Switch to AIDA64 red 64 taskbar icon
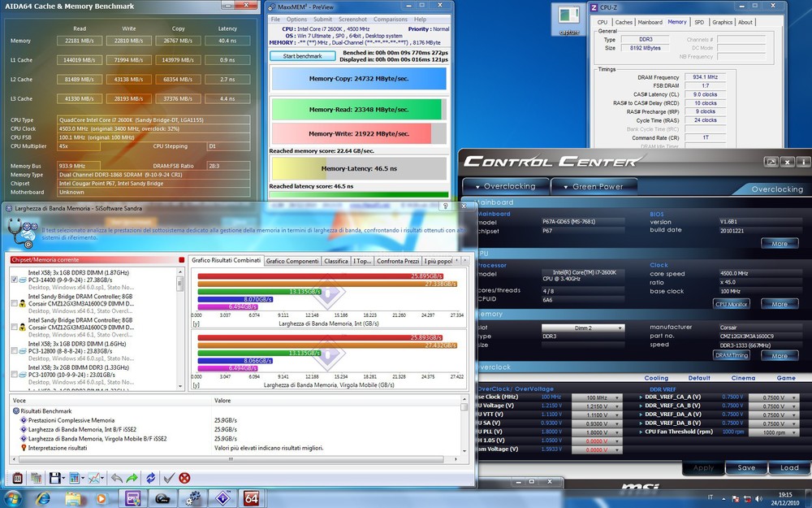Image resolution: width=812 pixels, height=508 pixels. [251, 499]
